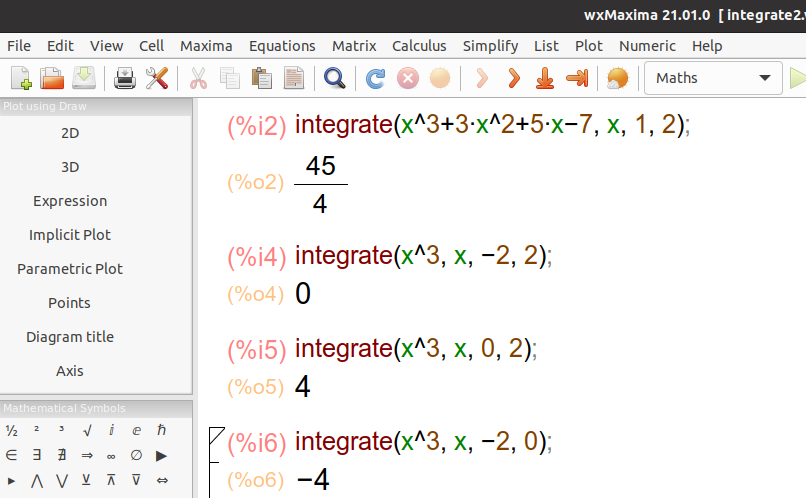Save the document with the download-arrow icon
The image size is (806, 498).
tap(84, 78)
